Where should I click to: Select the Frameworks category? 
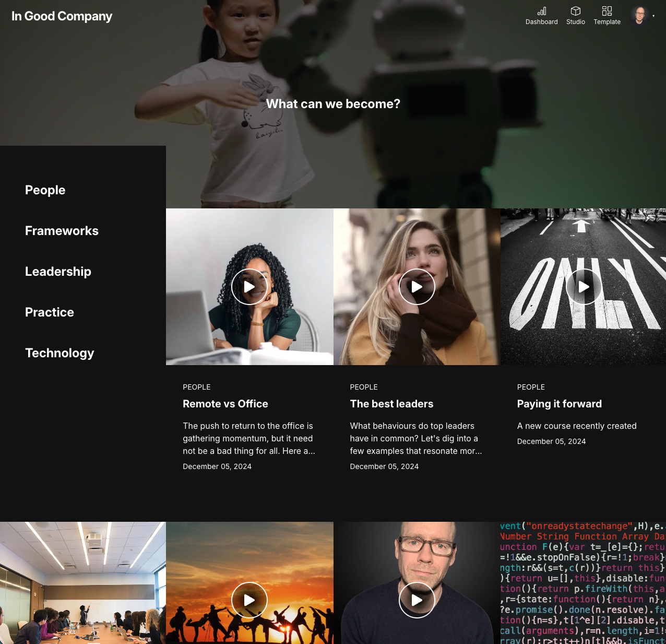tap(62, 231)
